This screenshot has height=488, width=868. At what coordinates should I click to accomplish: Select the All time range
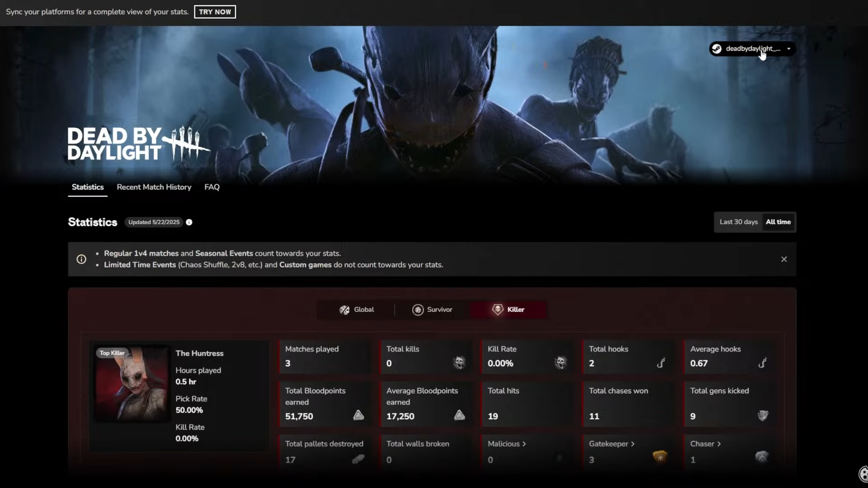(778, 222)
